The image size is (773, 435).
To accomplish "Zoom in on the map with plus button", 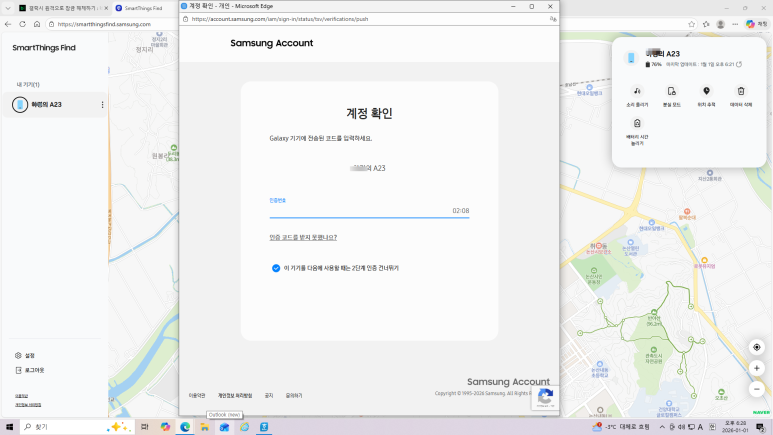I will (757, 368).
